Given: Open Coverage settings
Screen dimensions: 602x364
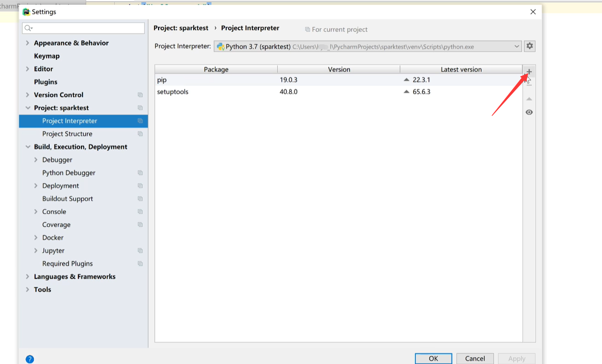Looking at the screenshot, I should click(x=56, y=225).
